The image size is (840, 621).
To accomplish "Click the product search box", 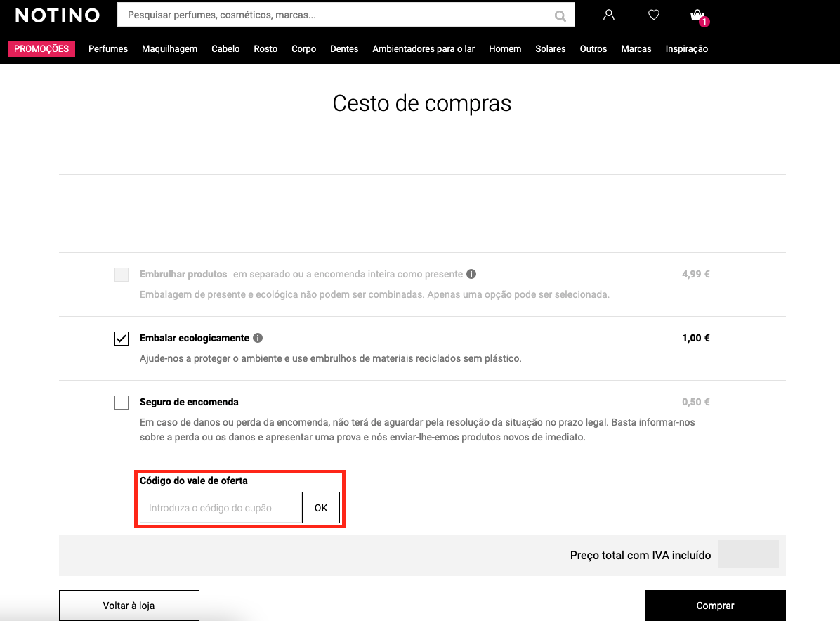I will [x=337, y=15].
